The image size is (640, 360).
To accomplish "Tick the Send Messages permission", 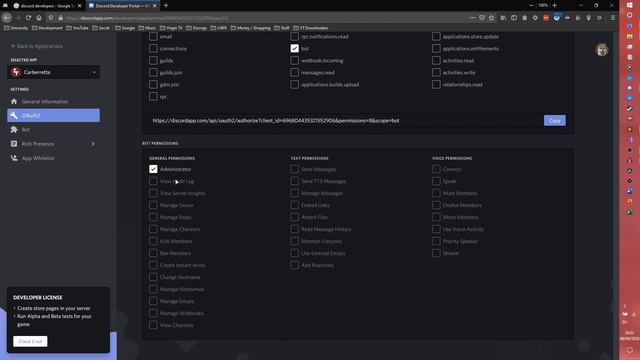I will pyautogui.click(x=294, y=169).
